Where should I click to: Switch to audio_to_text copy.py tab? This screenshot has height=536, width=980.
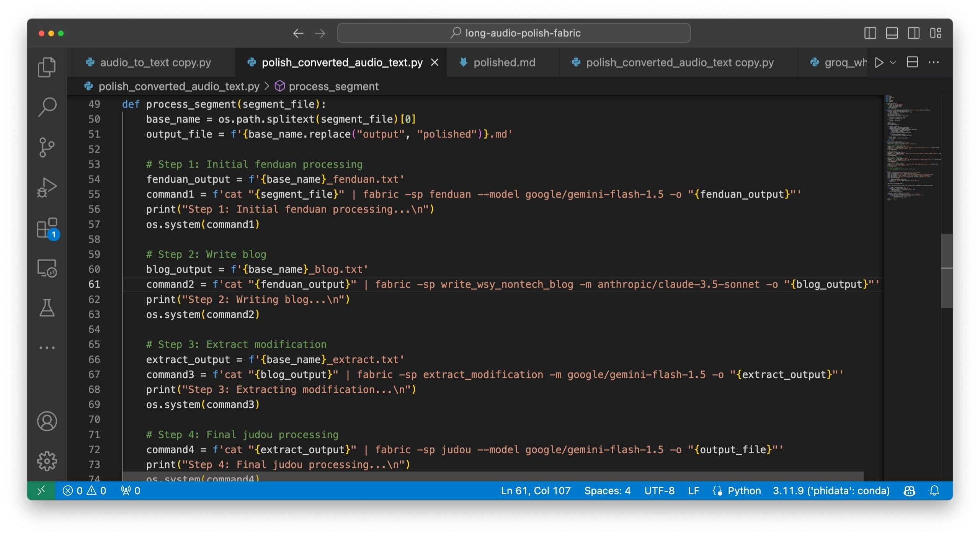(155, 62)
